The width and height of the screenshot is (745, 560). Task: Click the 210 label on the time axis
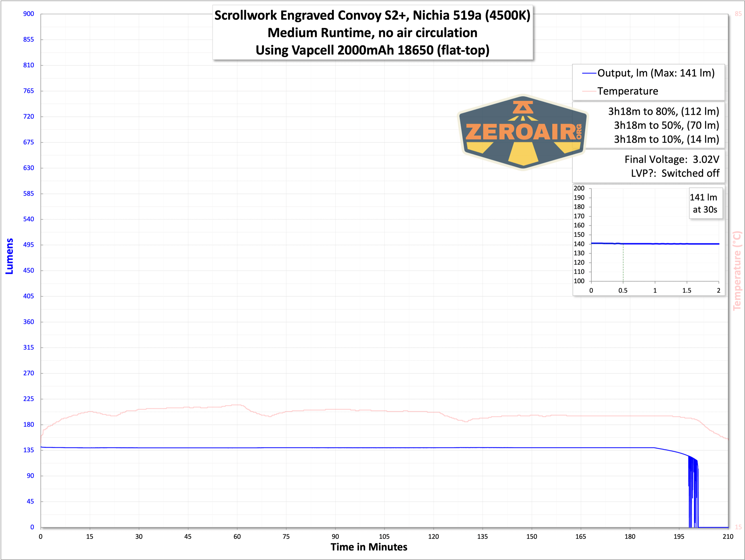728,536
